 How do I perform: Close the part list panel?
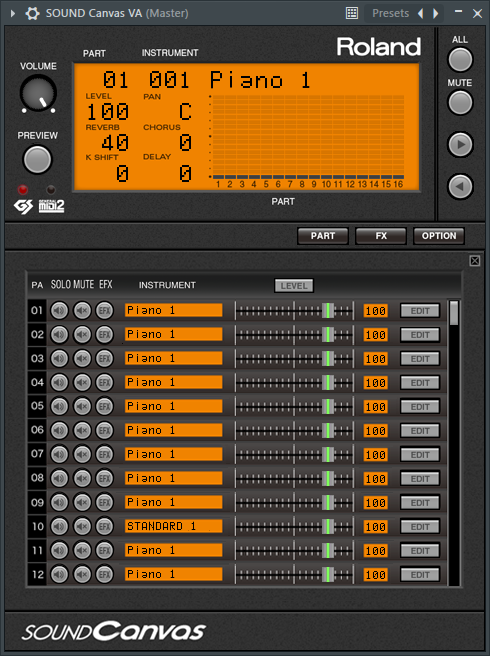click(x=475, y=261)
